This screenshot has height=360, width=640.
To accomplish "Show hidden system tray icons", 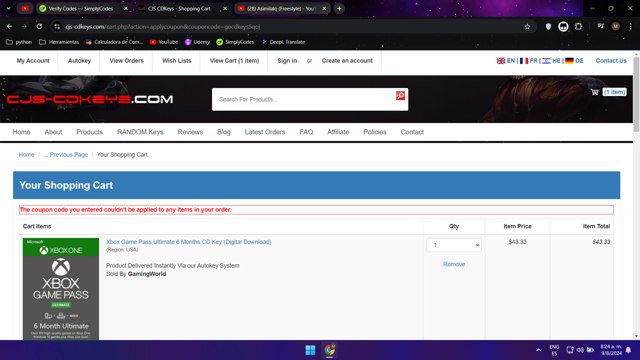I will 538,350.
